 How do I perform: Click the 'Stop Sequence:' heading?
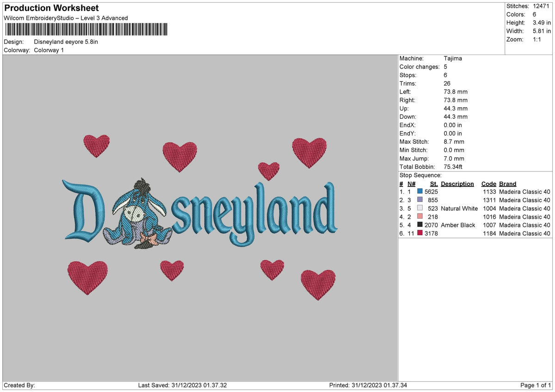420,175
